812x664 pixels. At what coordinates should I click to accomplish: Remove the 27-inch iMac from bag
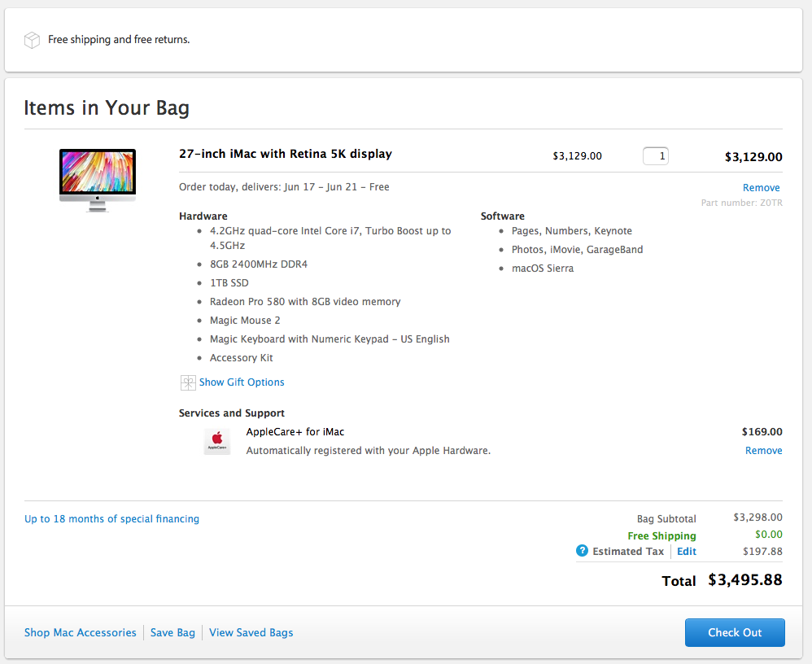click(762, 188)
